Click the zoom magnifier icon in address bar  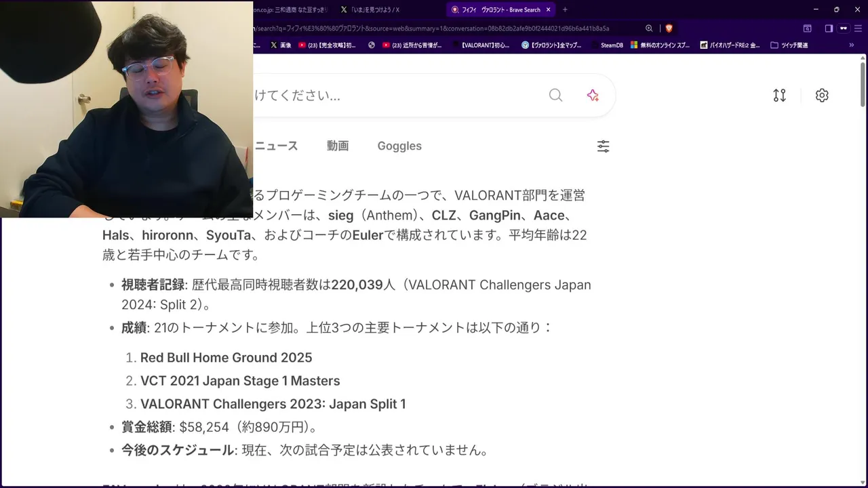[x=649, y=28]
